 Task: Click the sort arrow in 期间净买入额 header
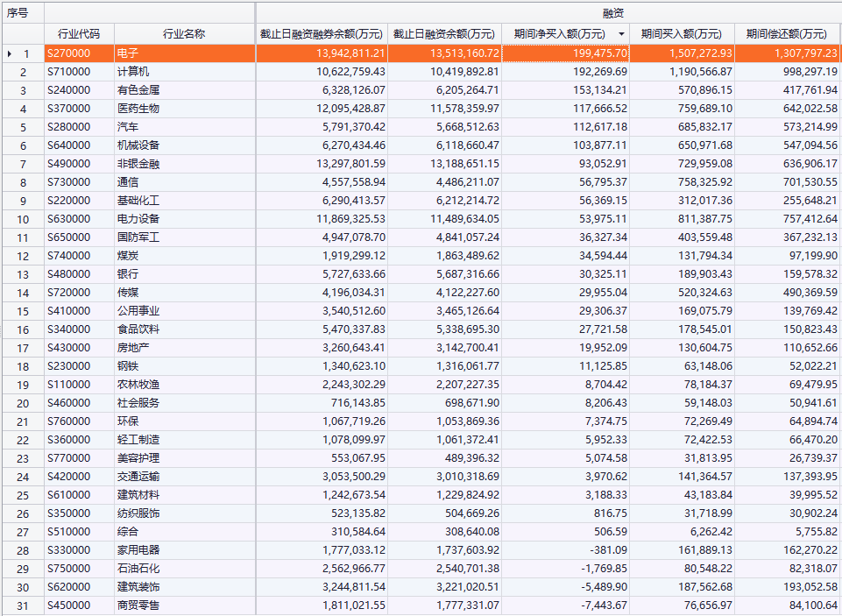(x=621, y=34)
